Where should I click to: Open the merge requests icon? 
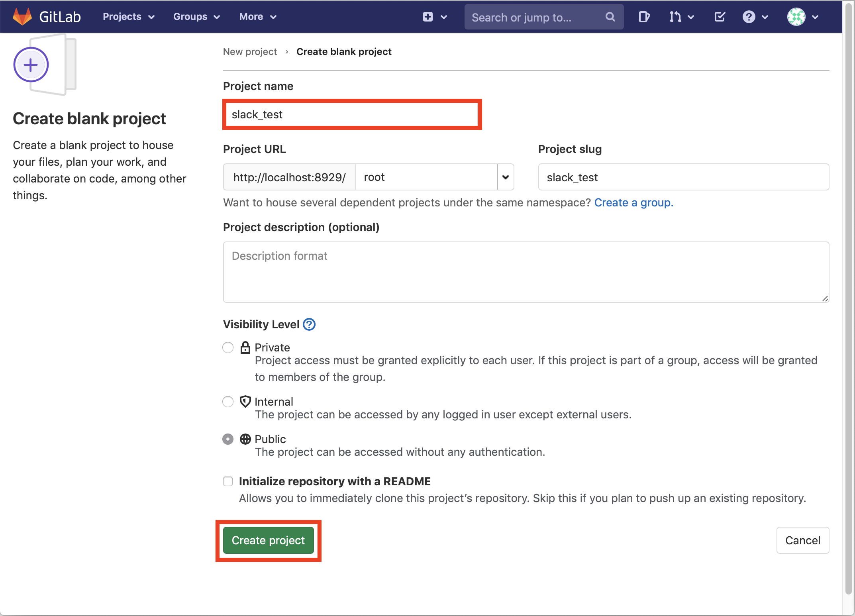click(675, 17)
